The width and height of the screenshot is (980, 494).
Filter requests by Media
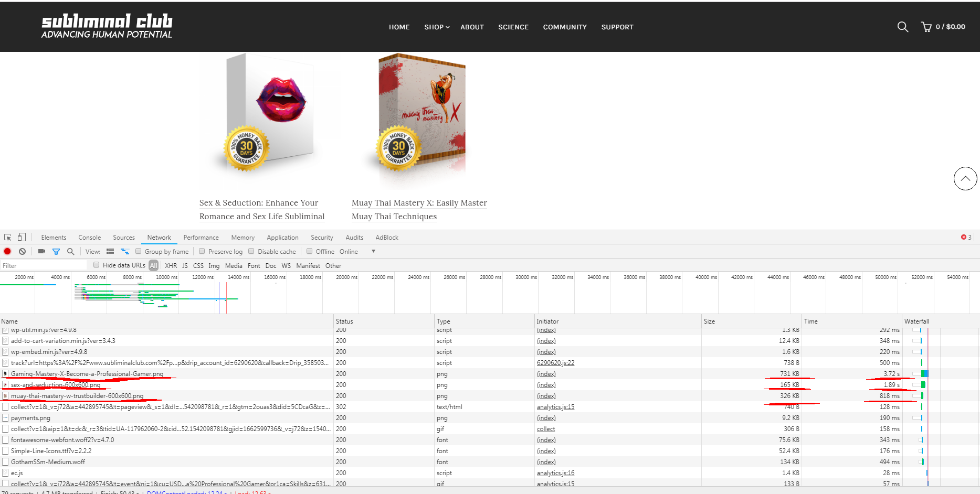pos(234,266)
